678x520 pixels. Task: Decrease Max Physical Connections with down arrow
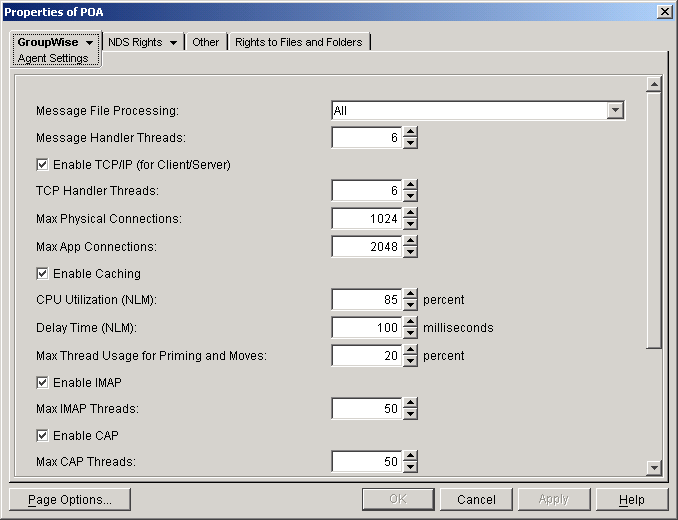(x=410, y=224)
